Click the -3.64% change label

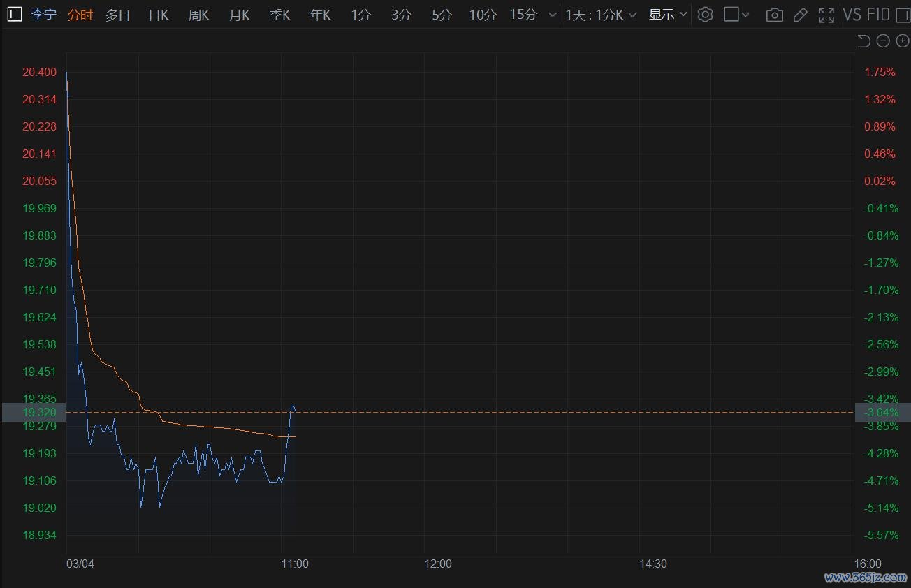[882, 412]
